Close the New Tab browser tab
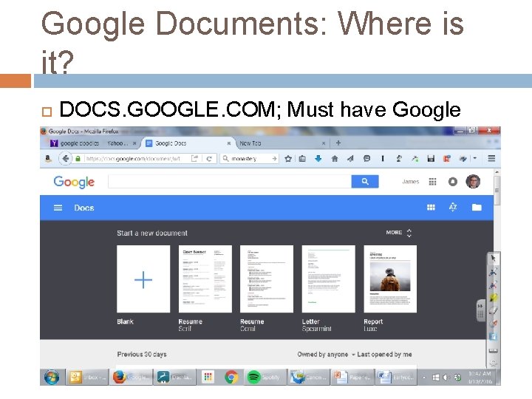 pos(324,143)
